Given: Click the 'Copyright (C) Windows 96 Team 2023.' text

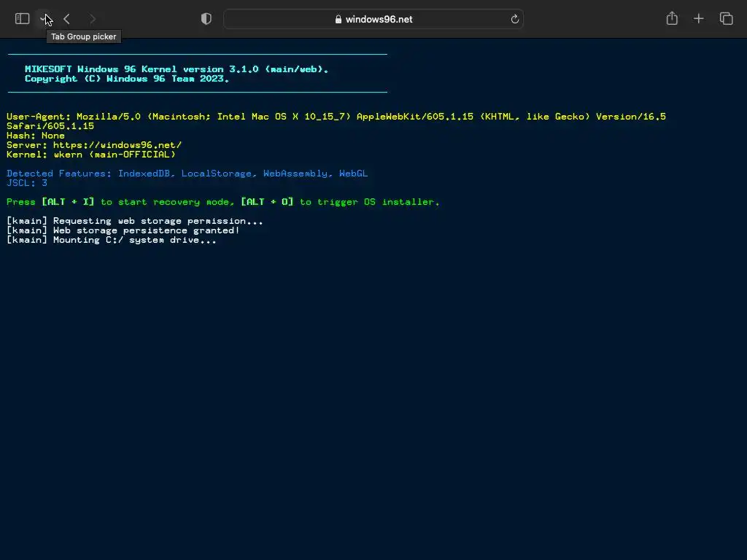Looking at the screenshot, I should (x=127, y=79).
